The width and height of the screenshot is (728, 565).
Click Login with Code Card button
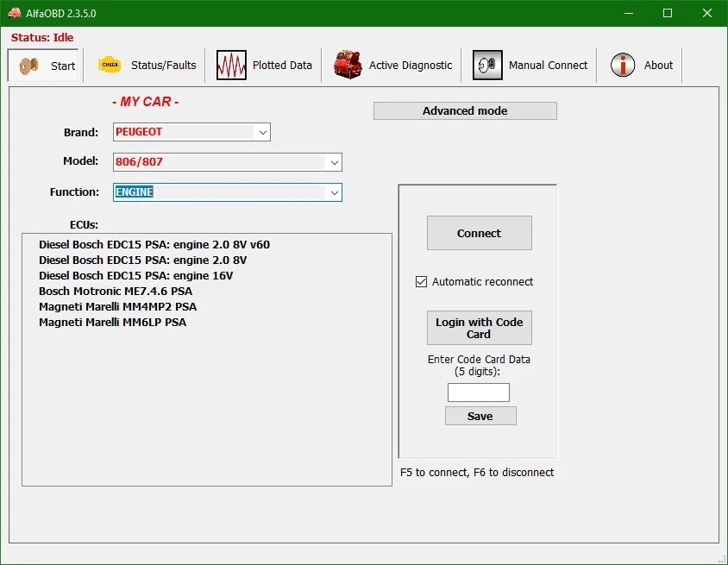[x=479, y=328]
